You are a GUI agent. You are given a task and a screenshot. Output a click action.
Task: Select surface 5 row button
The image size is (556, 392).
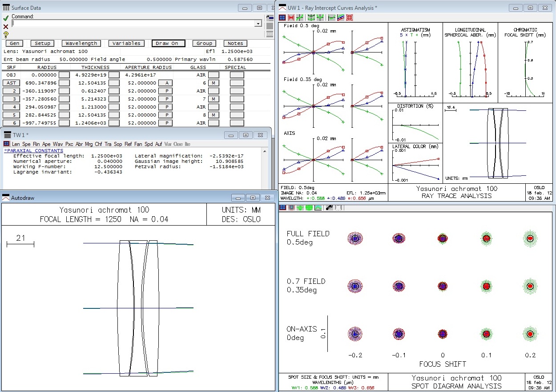pos(11,115)
